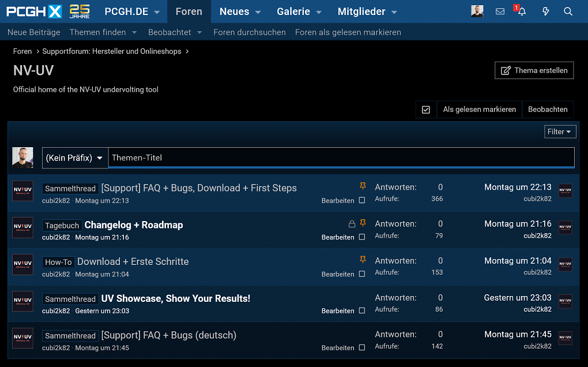Open [Support] FAQ + Bugs, Download + First Steps
Screen dimensions: 588x367
point(199,188)
